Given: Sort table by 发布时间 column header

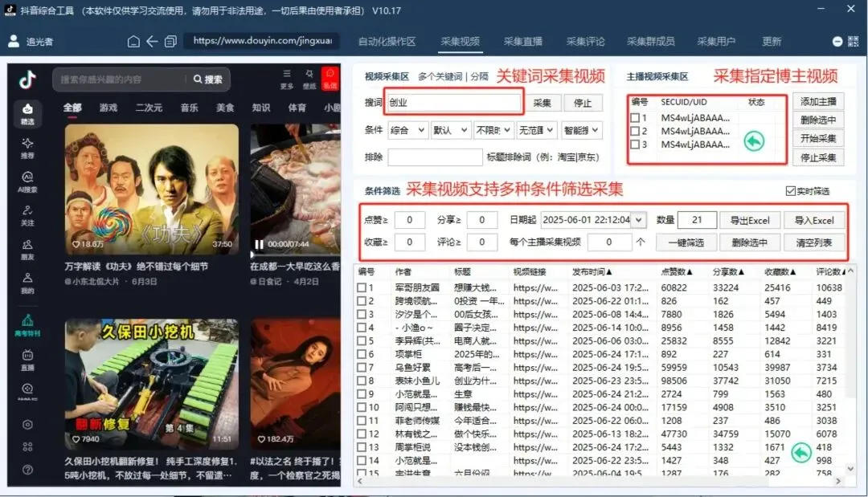Looking at the screenshot, I should [592, 271].
